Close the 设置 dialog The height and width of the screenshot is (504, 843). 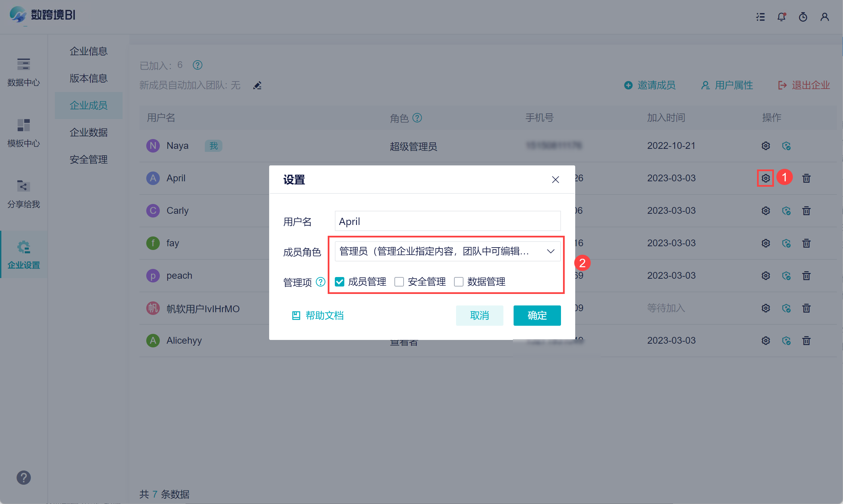click(x=555, y=179)
